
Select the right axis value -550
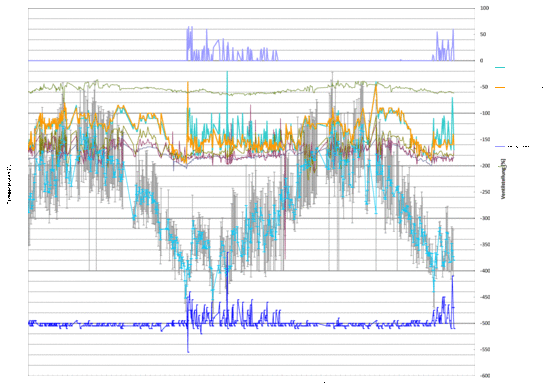[485, 349]
